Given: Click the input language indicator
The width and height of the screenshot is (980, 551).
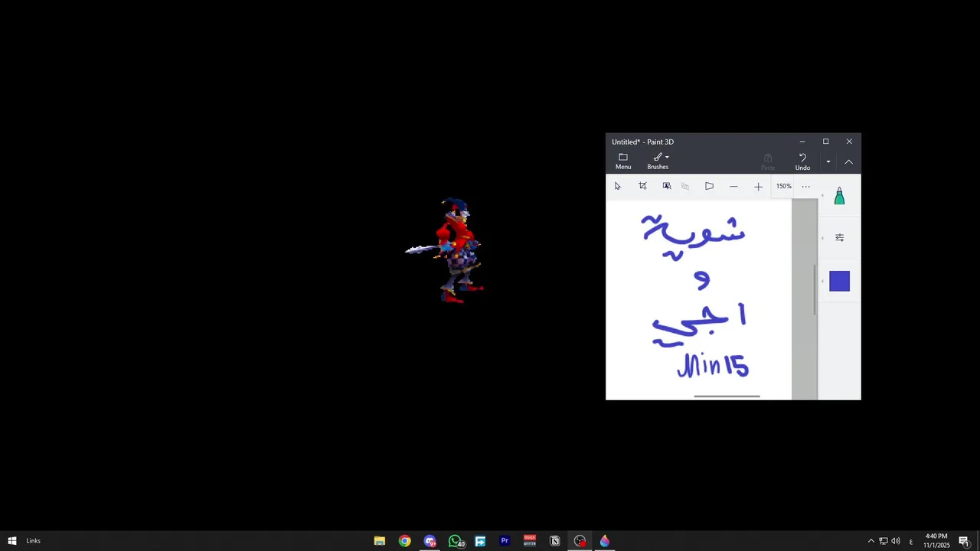Looking at the screenshot, I should point(910,541).
